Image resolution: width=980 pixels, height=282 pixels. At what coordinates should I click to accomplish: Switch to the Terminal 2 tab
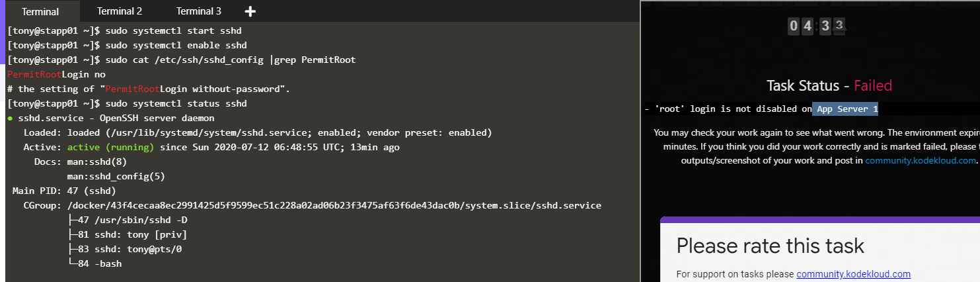point(120,11)
